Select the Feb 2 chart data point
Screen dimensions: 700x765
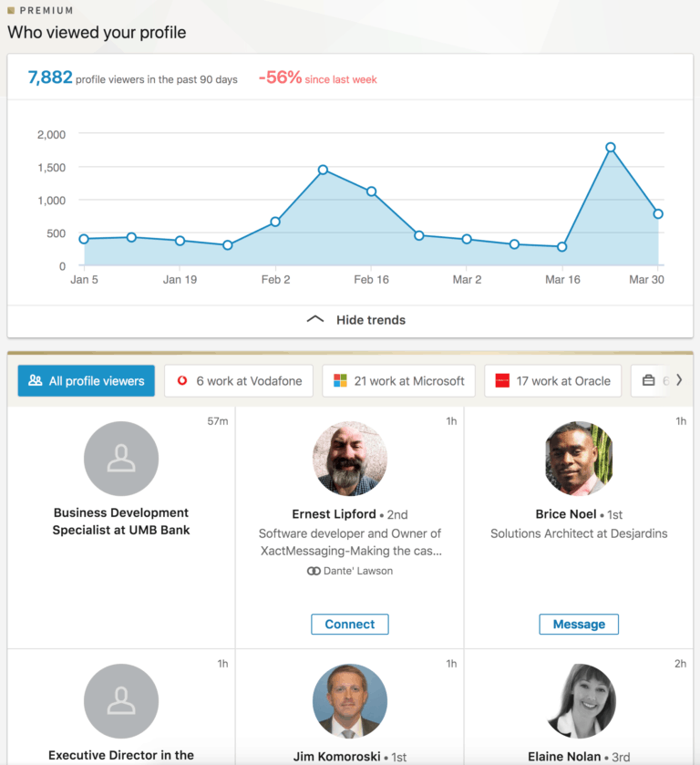coord(275,222)
